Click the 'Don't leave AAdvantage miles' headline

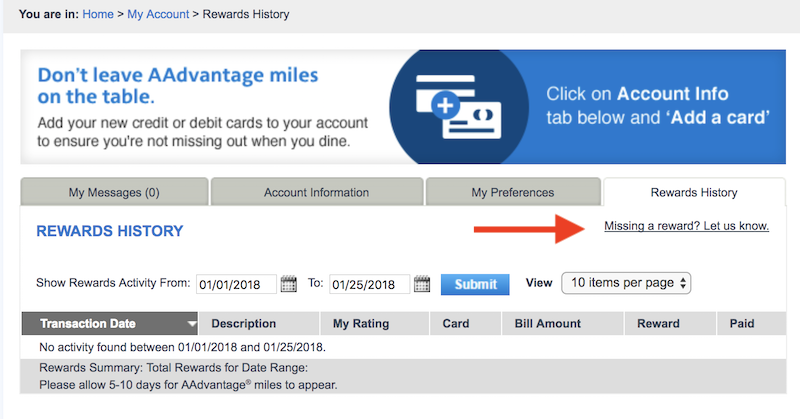click(x=178, y=86)
